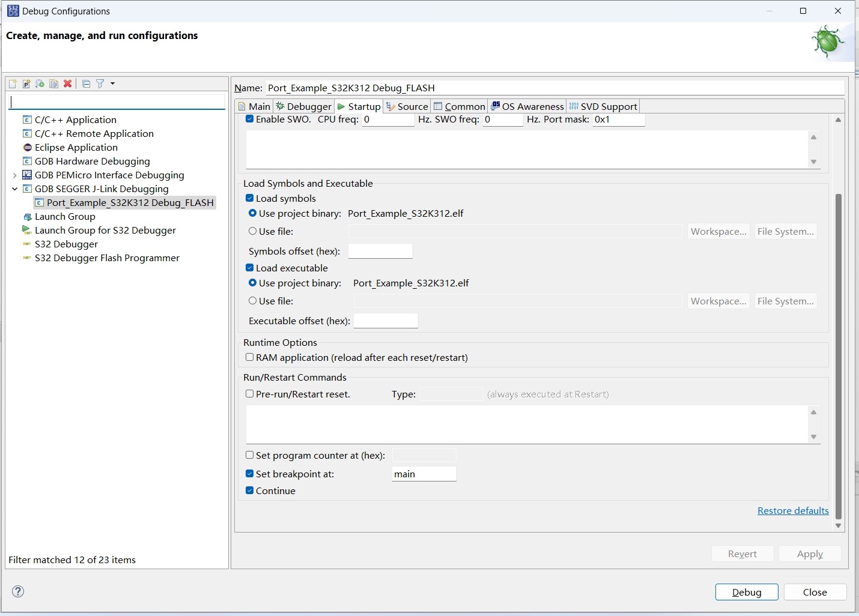Collapse GDB SEGGER J-Link Debugging
The height and width of the screenshot is (616, 859).
click(14, 189)
